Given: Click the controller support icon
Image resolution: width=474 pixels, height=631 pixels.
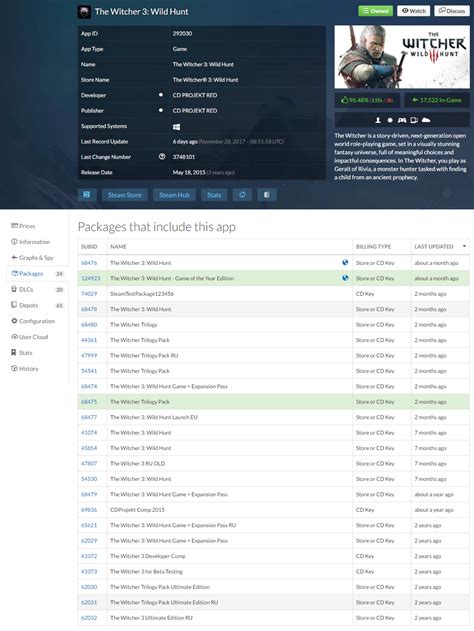Looking at the screenshot, I should click(x=402, y=120).
